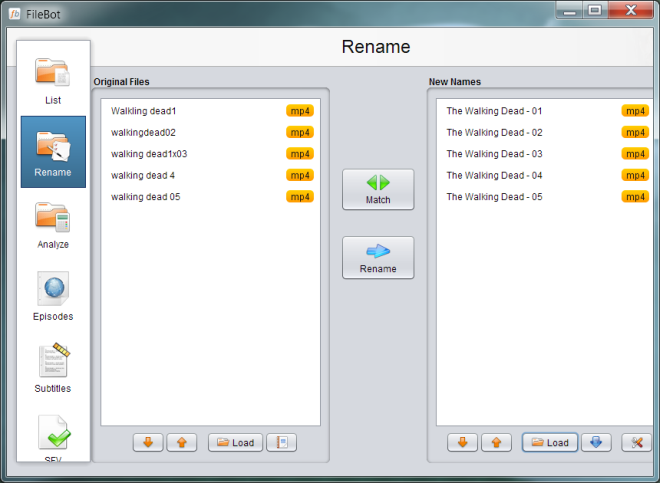Click the blue fetch-data arrow under New Names
Screen dimensions: 660x483
pos(596,442)
